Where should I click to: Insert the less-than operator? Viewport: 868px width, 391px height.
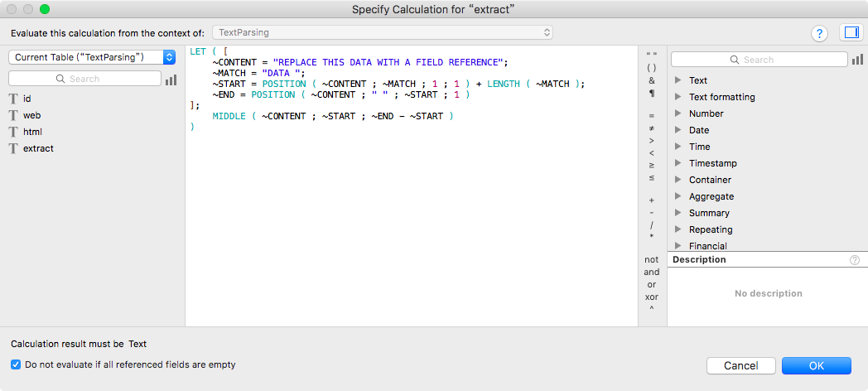pos(652,153)
